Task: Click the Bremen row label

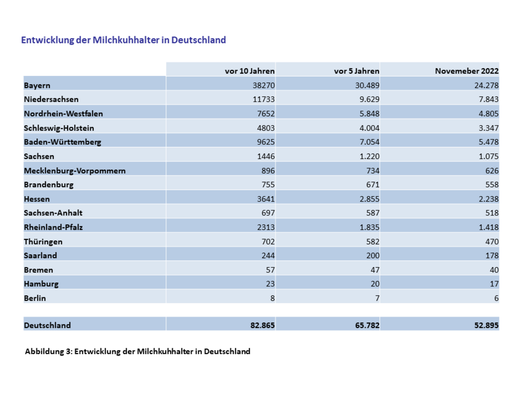Action: point(39,270)
